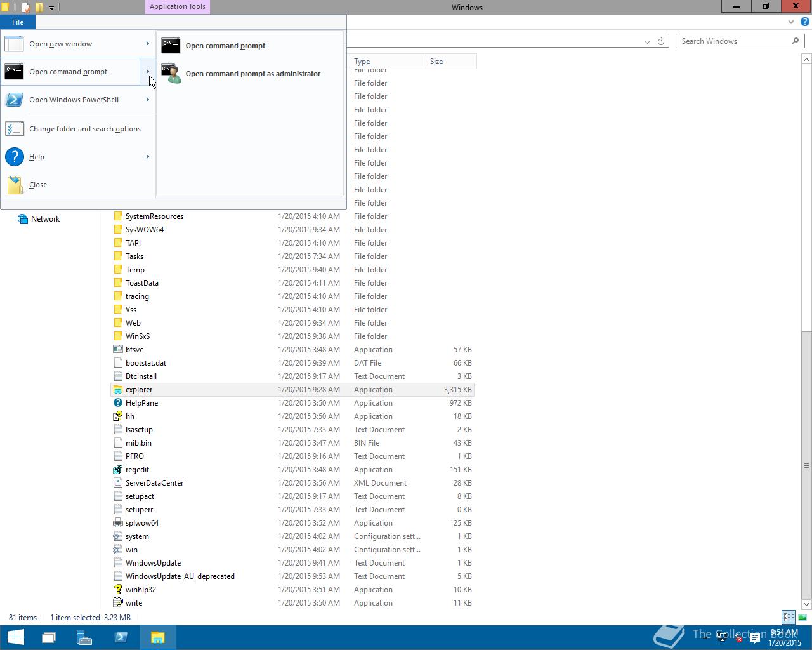The width and height of the screenshot is (812, 650).
Task: Select the HelpPane application icon
Action: (117, 403)
